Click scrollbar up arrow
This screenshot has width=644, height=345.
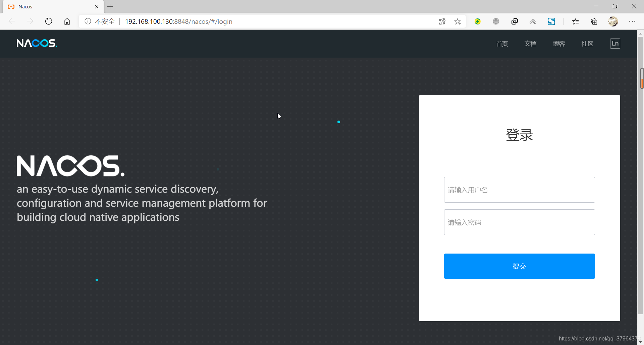(641, 33)
